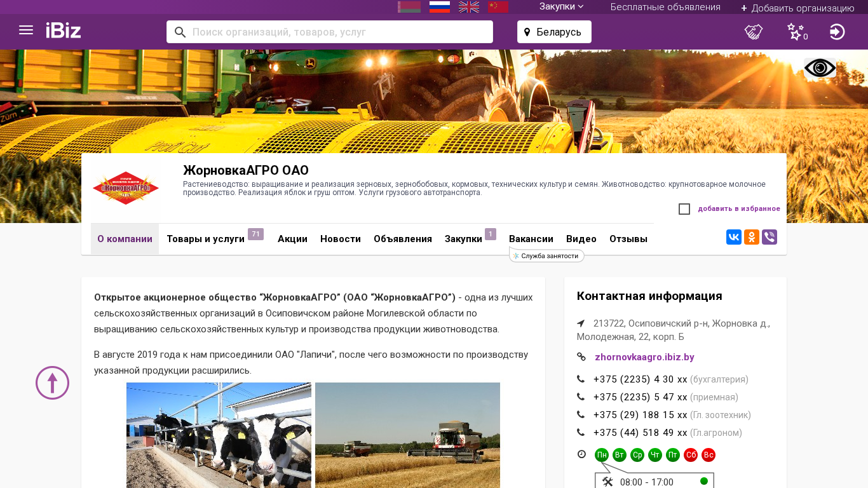Viewport: 868px width, 488px height.
Task: Switch to the Акции tab
Action: 292,239
